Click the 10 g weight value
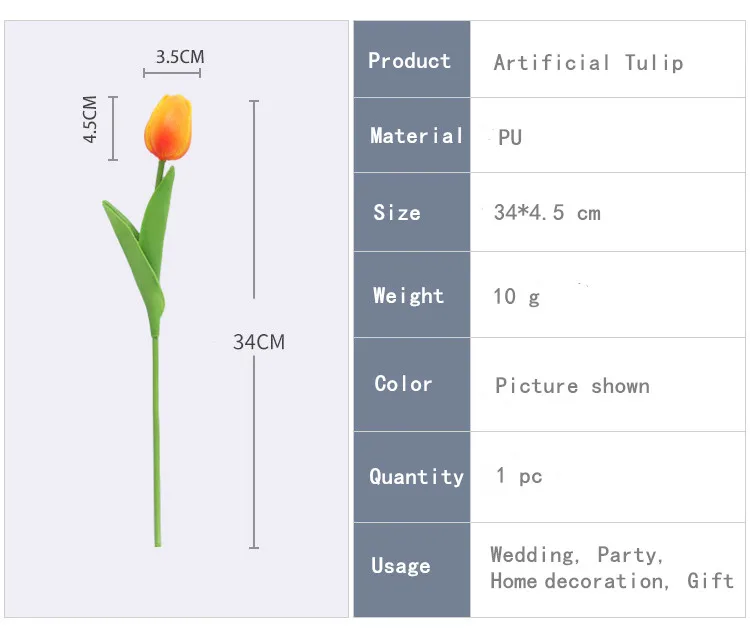The width and height of the screenshot is (750, 639). click(x=516, y=297)
